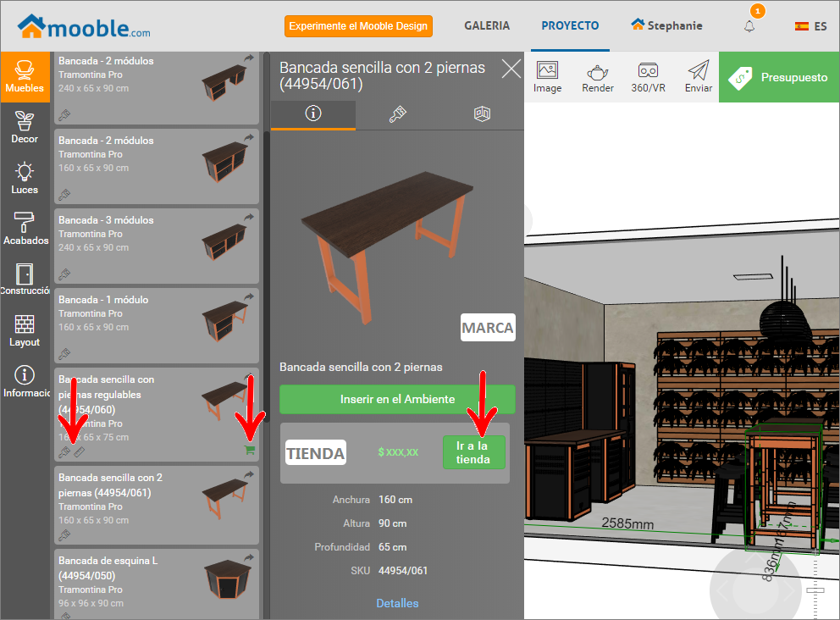The height and width of the screenshot is (620, 840).
Task: Click paintbrush icon on Bancada 1 módulo
Action: coord(64,354)
